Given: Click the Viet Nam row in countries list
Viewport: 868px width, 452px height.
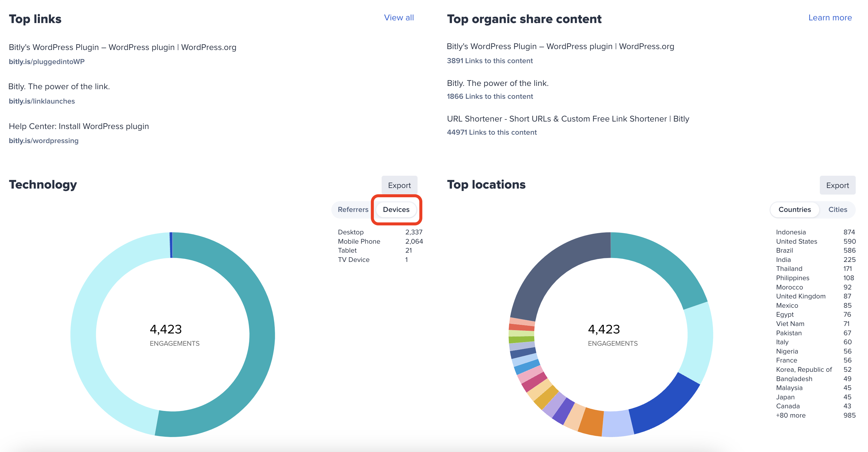Looking at the screenshot, I should click(813, 324).
